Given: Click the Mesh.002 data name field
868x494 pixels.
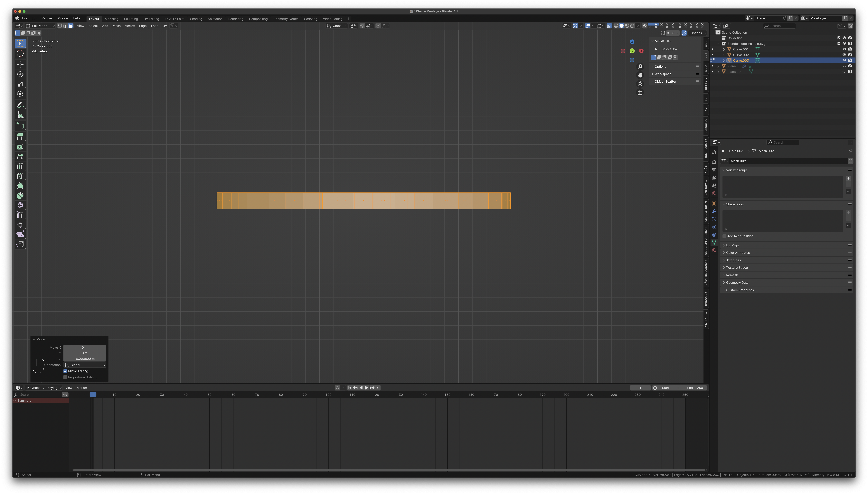Looking at the screenshot, I should [x=788, y=161].
